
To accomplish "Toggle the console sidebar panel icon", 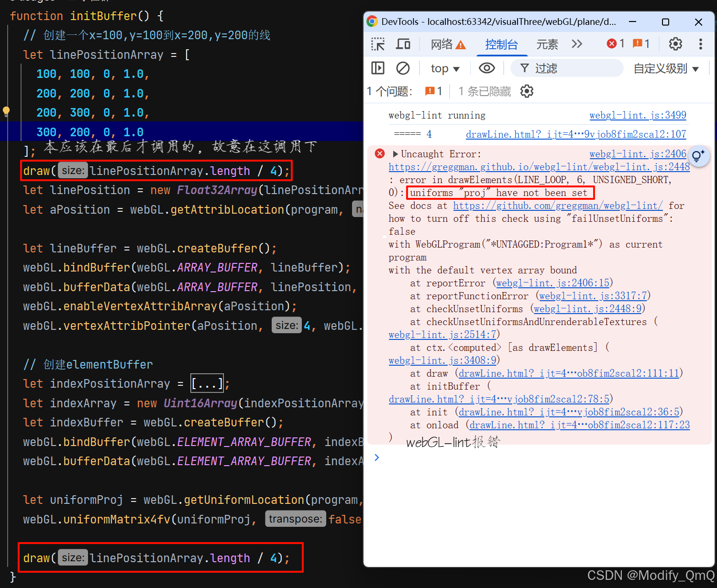I will pyautogui.click(x=378, y=68).
